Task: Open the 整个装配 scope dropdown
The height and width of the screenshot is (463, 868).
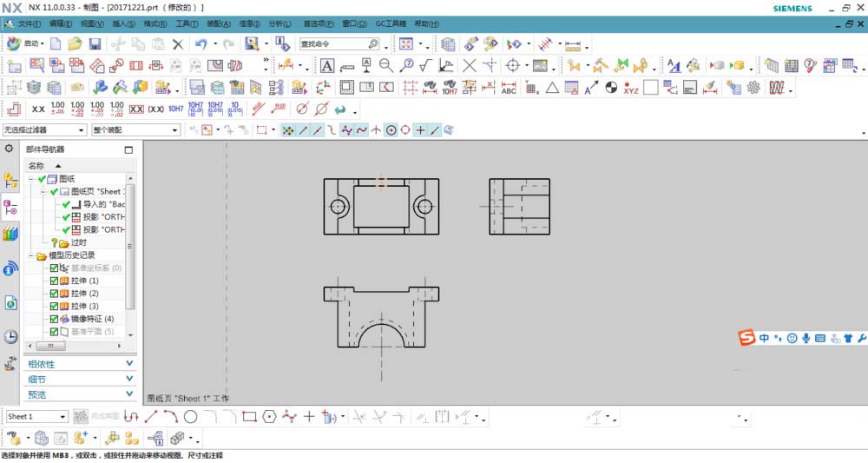Action: (x=136, y=130)
